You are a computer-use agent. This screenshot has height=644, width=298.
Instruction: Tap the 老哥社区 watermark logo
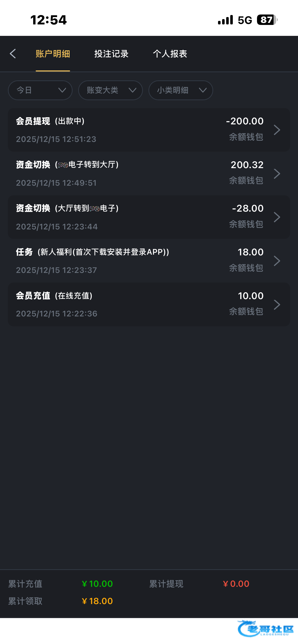(x=265, y=629)
